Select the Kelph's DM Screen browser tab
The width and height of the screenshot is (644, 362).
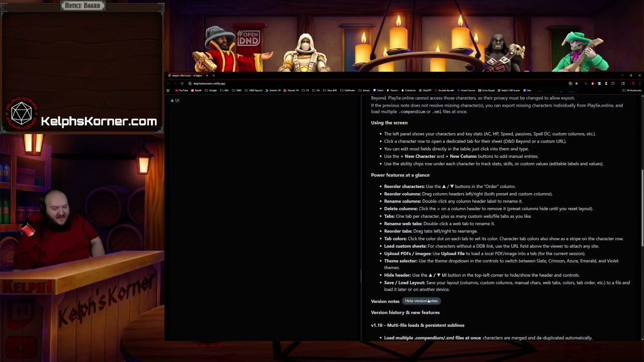click(188, 75)
